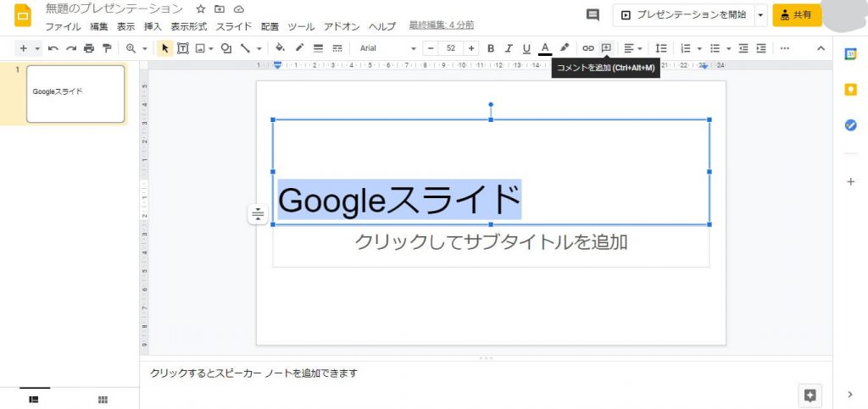Toggle underline formatting
Screen dimensions: 868x409
(x=526, y=48)
